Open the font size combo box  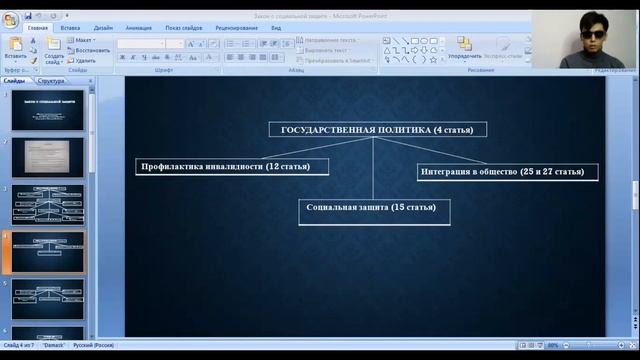pyautogui.click(x=175, y=44)
